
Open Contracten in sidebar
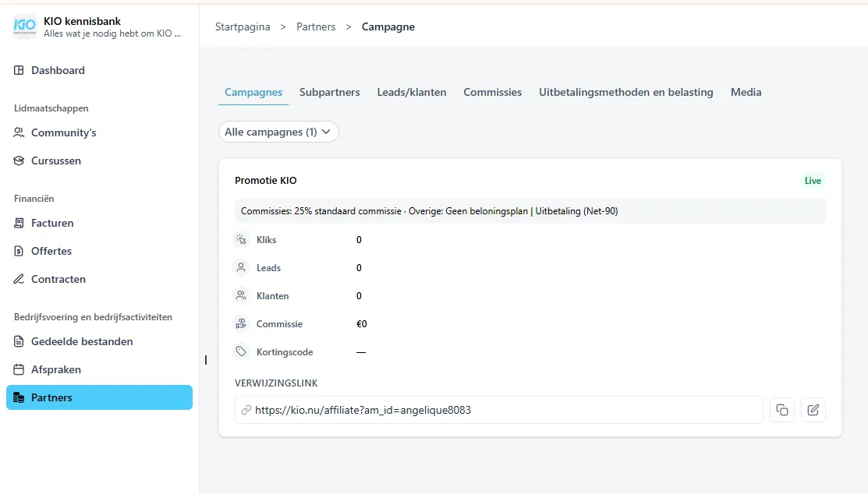[x=99, y=280]
